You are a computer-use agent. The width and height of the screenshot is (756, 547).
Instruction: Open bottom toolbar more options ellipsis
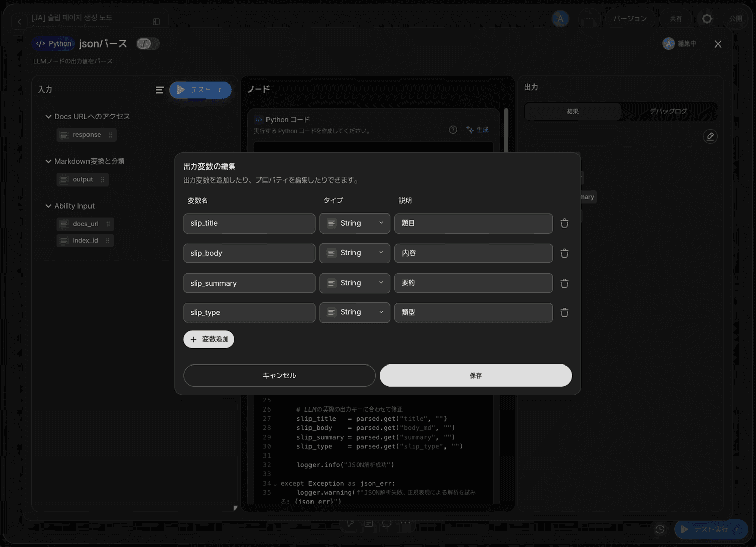tap(405, 523)
